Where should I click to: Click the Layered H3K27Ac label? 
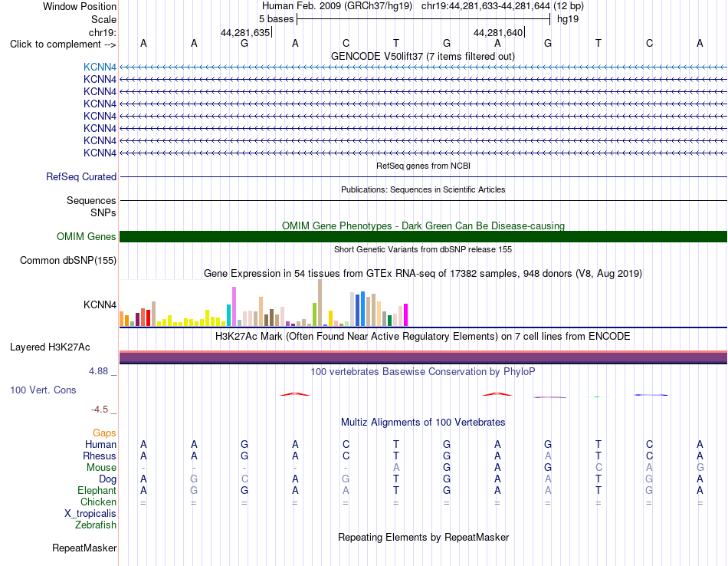coord(50,347)
